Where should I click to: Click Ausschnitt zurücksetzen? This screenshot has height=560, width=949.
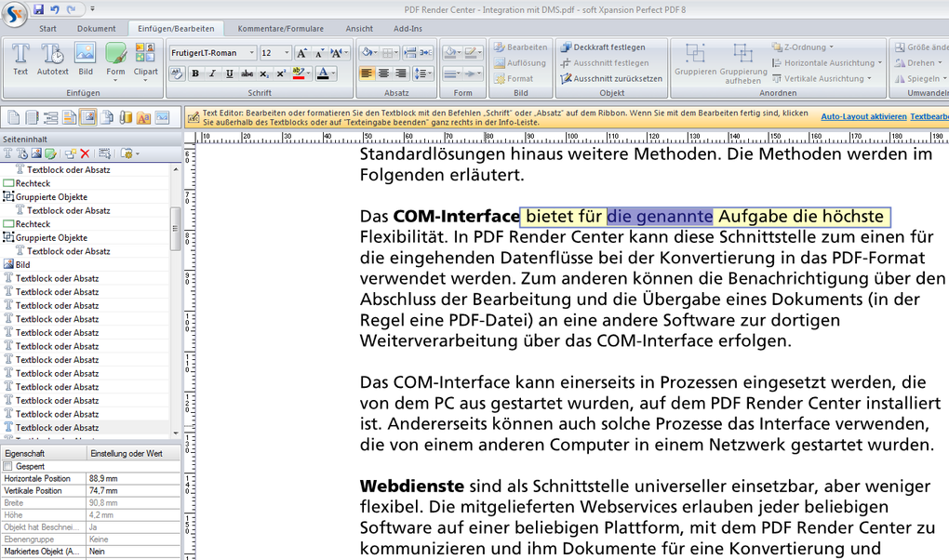[x=611, y=79]
